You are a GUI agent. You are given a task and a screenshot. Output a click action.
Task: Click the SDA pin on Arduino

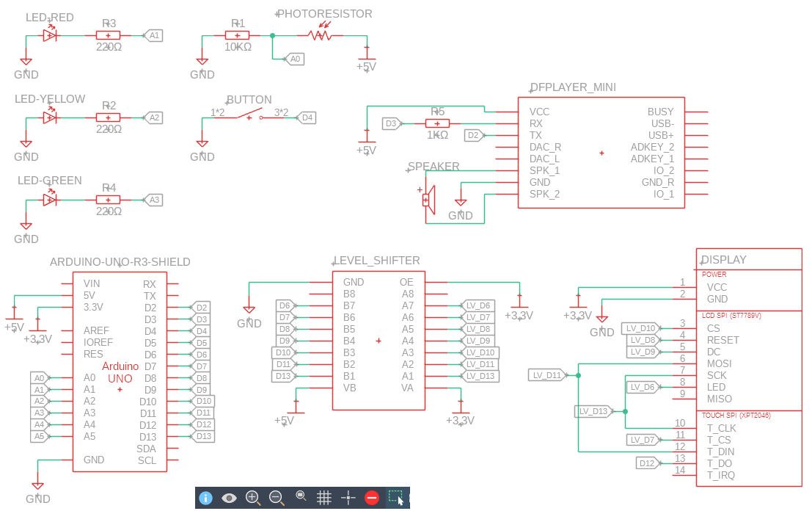coord(146,449)
